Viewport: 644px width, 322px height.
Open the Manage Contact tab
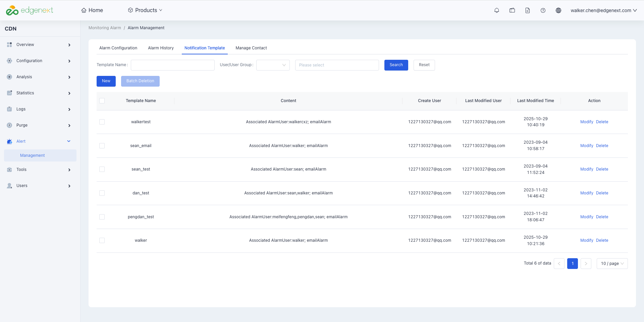pos(251,48)
